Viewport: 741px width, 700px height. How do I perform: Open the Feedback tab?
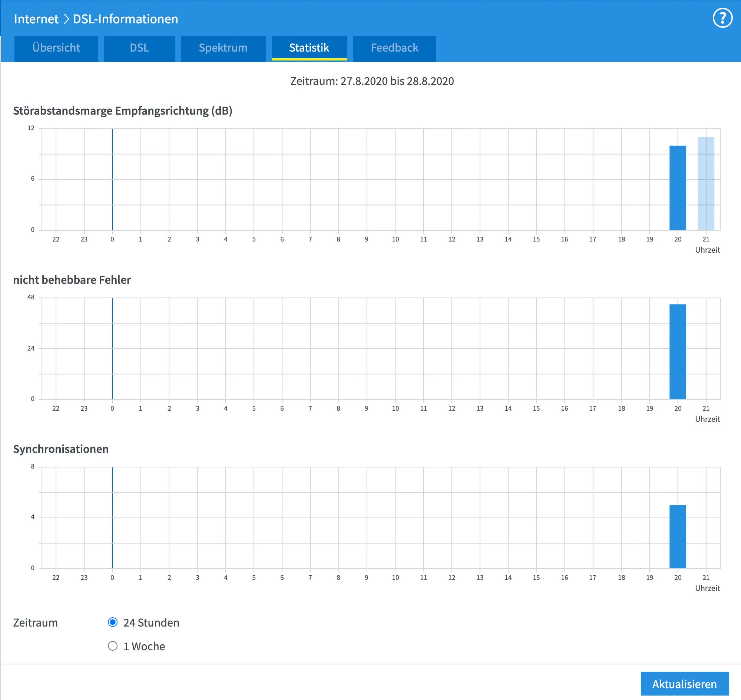coord(394,48)
